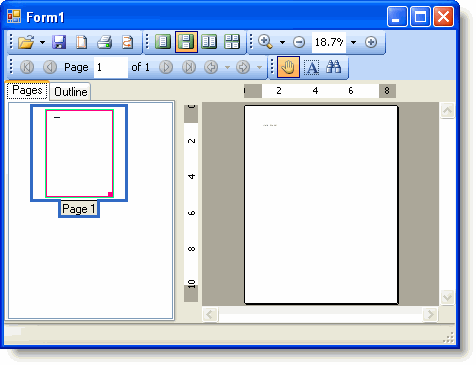
Task: Select the Pages tab
Action: (27, 90)
